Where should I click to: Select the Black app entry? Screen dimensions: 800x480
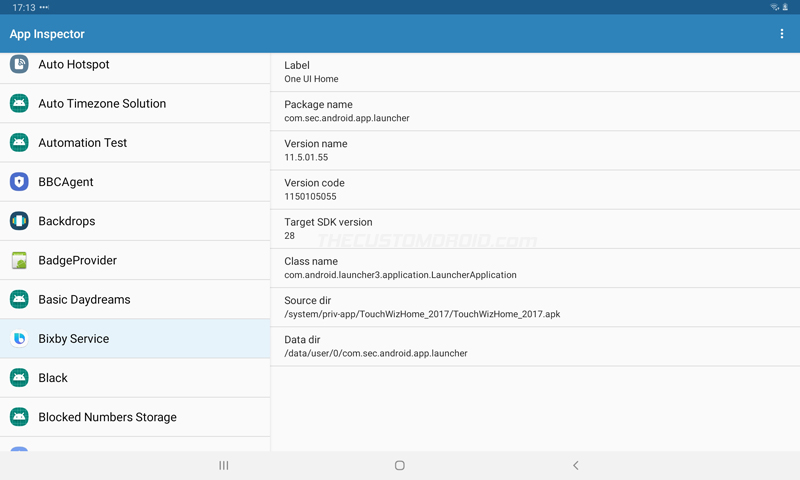coord(135,378)
